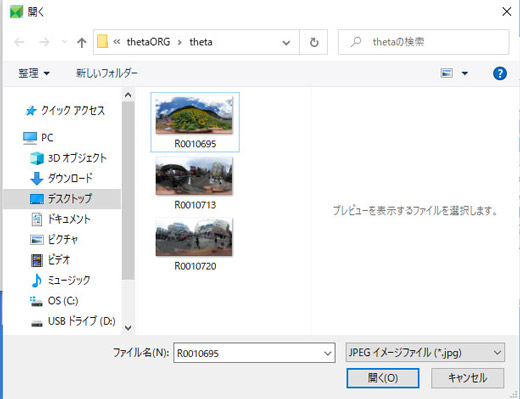Click the 開く(O) button

point(383,378)
